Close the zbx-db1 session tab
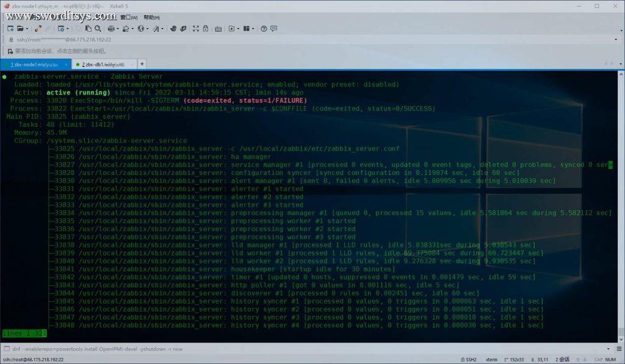This screenshot has width=625, height=364. tap(132, 65)
